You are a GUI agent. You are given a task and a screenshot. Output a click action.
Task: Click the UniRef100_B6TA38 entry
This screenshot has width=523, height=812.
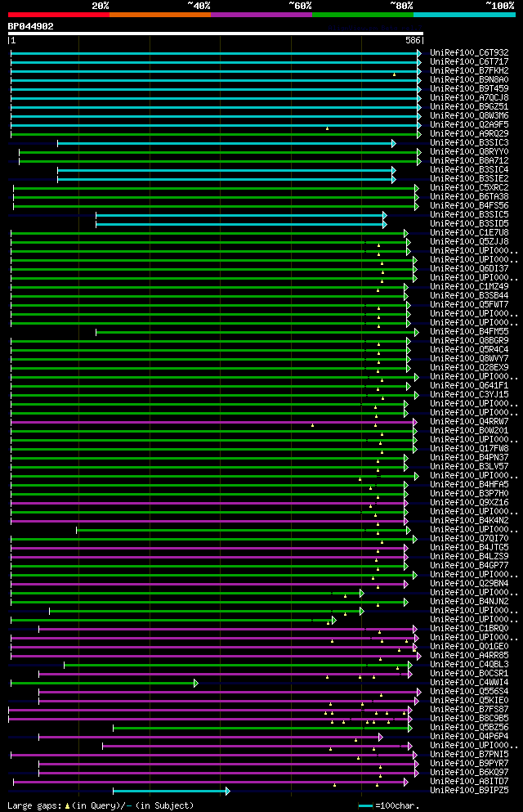469,197
